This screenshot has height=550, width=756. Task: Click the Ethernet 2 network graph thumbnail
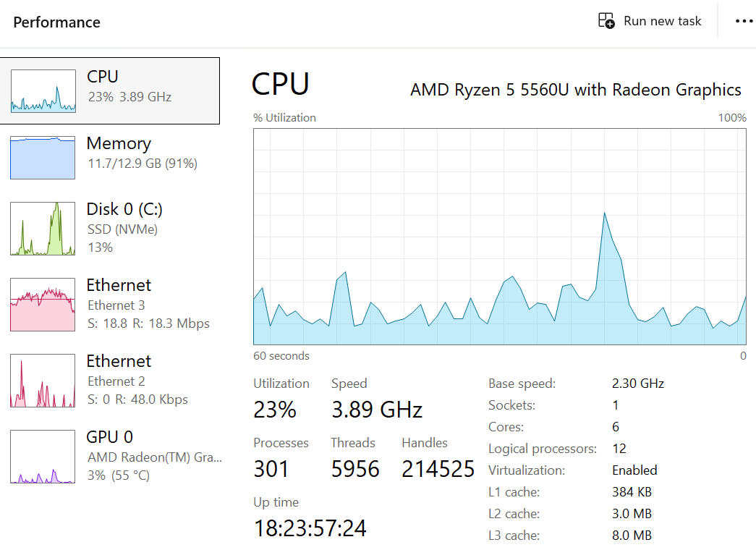[x=43, y=381]
